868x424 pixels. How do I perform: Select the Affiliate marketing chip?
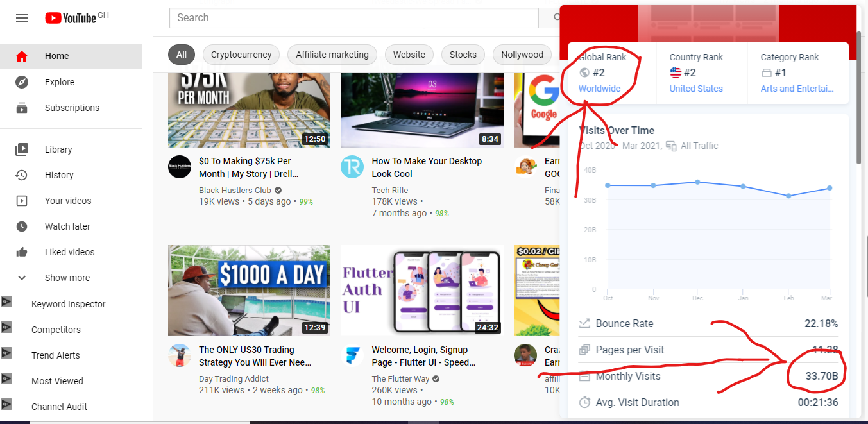pyautogui.click(x=332, y=55)
